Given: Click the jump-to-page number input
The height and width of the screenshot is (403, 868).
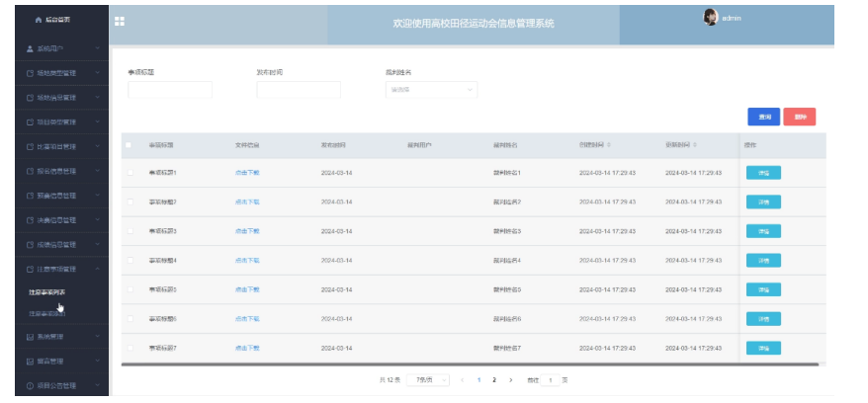Looking at the screenshot, I should click(x=551, y=380).
